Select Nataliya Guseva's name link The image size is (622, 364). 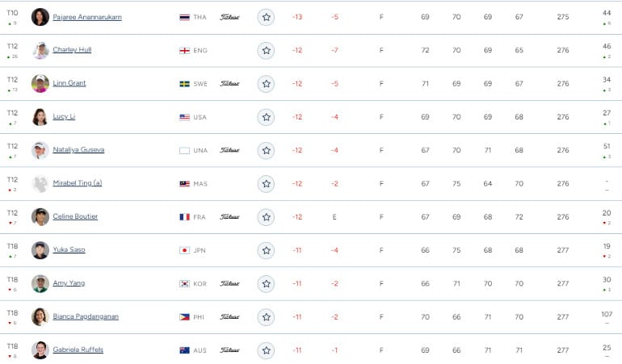coord(78,149)
